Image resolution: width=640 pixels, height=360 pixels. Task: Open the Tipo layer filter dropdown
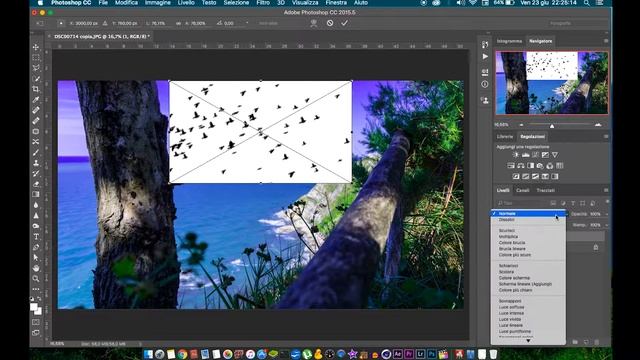[522, 203]
